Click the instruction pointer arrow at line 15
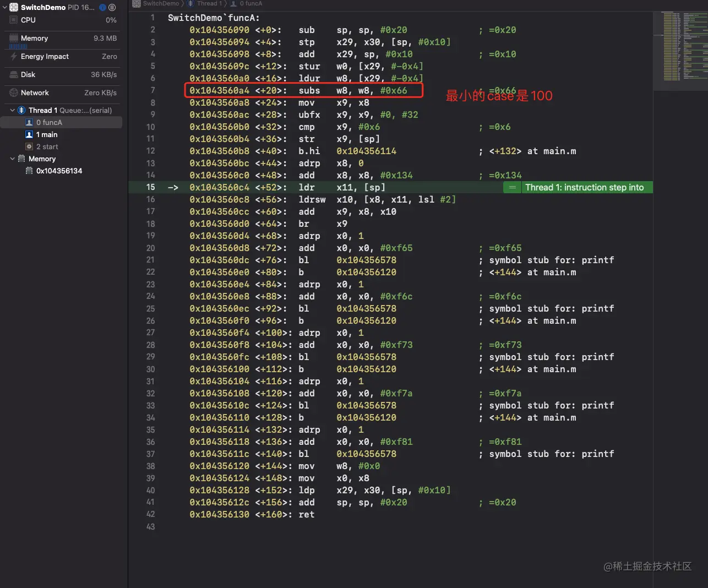708x588 pixels. 173,187
